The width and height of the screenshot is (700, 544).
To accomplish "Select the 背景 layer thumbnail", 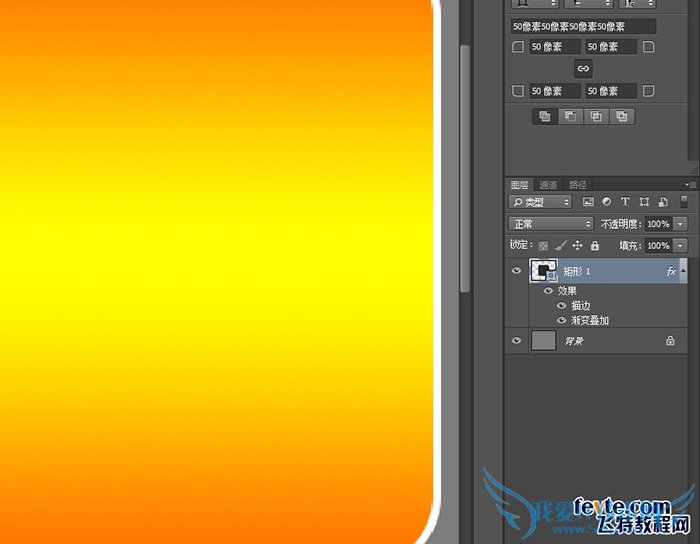I will click(x=543, y=341).
